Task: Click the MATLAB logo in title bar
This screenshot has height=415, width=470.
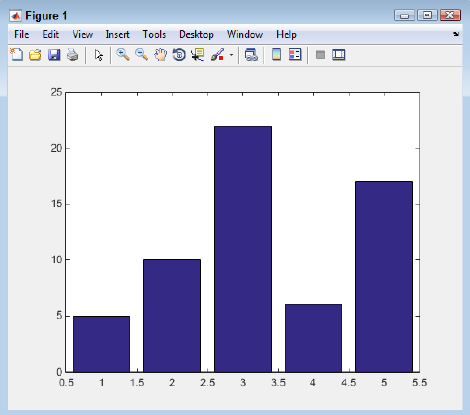Action: 16,16
